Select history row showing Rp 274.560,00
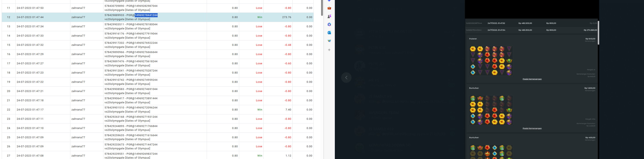The width and height of the screenshot is (644, 159). 531,30
